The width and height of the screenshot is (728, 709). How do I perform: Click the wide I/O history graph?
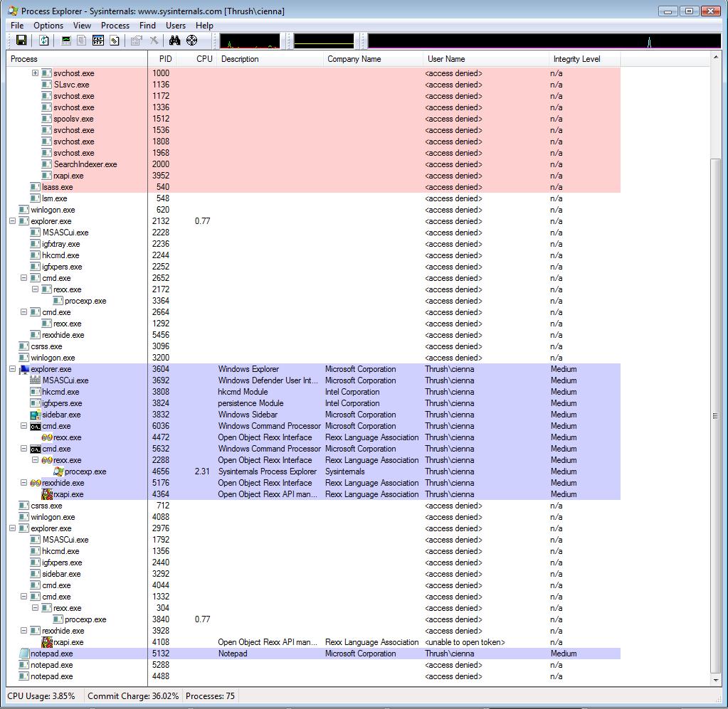click(x=544, y=41)
